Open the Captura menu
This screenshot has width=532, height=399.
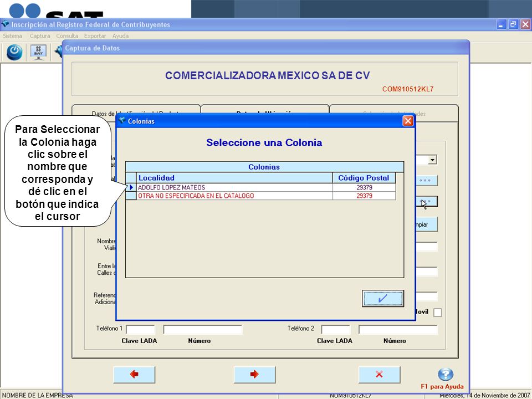(40, 36)
